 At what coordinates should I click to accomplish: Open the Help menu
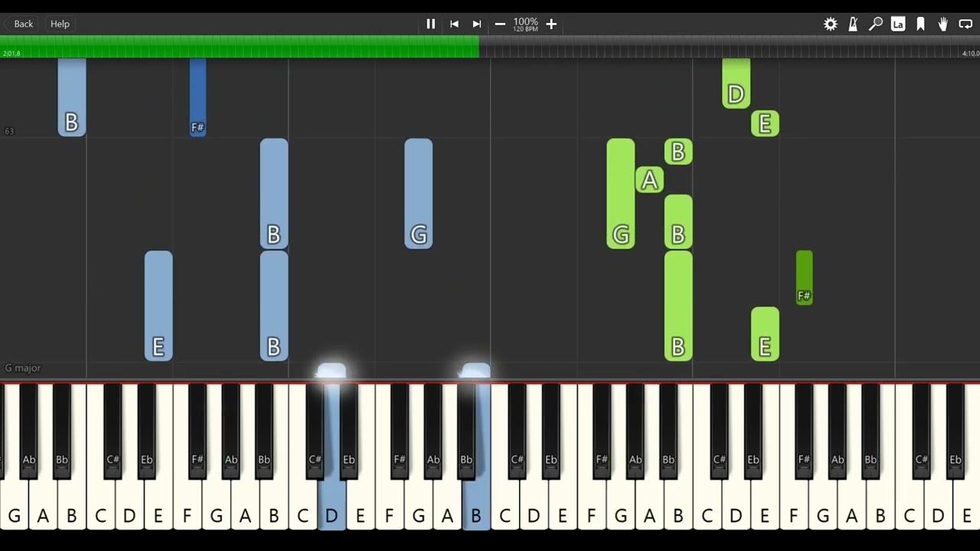60,24
